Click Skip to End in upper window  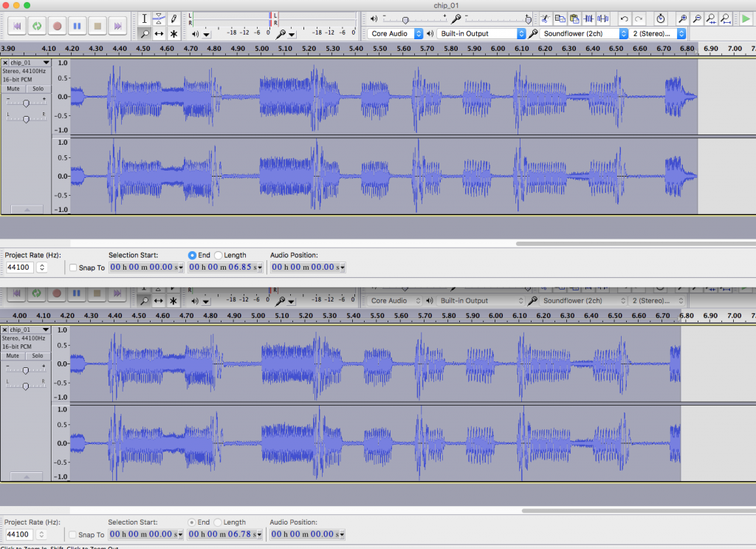click(117, 26)
